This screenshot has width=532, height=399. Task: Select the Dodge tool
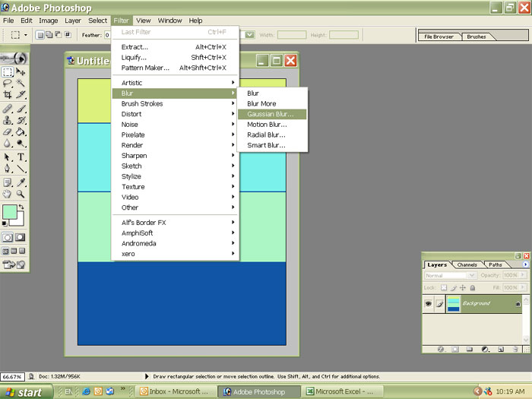21,143
